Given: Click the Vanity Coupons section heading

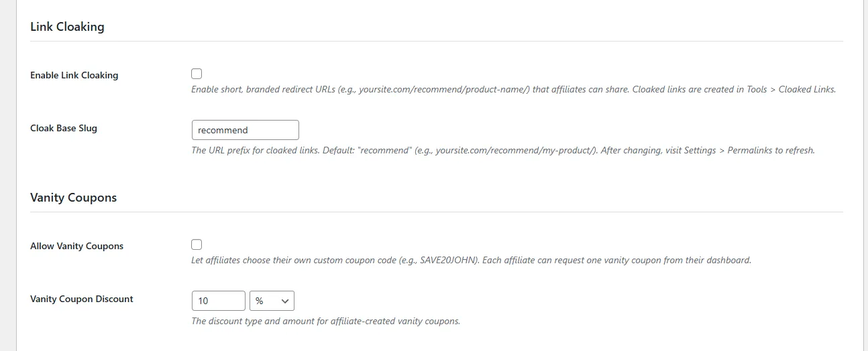Looking at the screenshot, I should point(74,198).
